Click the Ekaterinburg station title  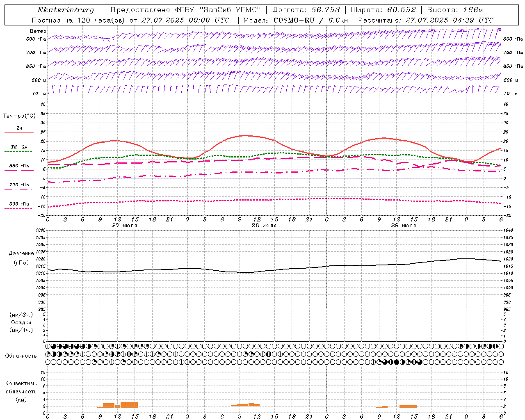pyautogui.click(x=66, y=10)
